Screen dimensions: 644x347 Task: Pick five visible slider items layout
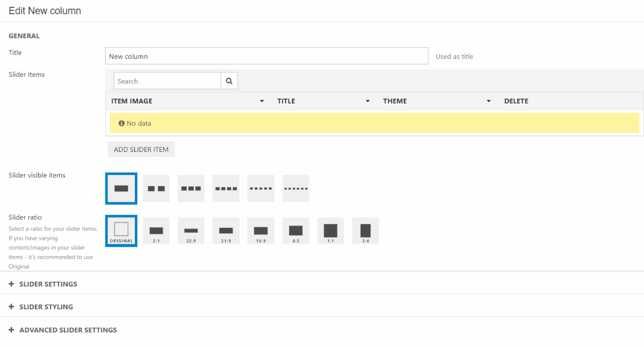pyautogui.click(x=261, y=189)
